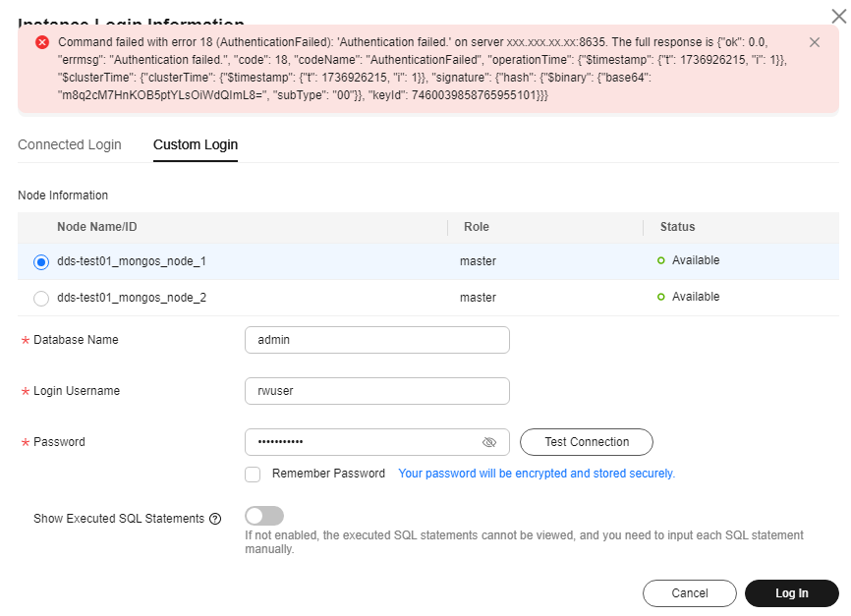Enable the Show Executed SQL Statements switch
This screenshot has height=616, width=851.
(264, 516)
